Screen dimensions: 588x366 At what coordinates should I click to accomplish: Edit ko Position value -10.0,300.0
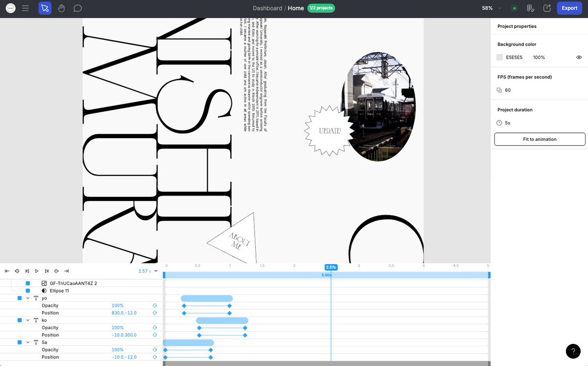124,335
